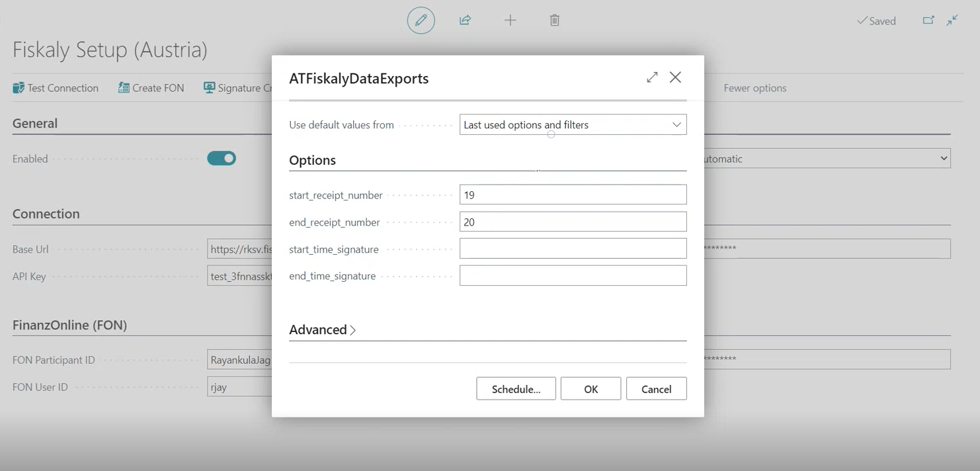Click the share icon in top toolbar
Screen dimensions: 980x471
pyautogui.click(x=466, y=21)
